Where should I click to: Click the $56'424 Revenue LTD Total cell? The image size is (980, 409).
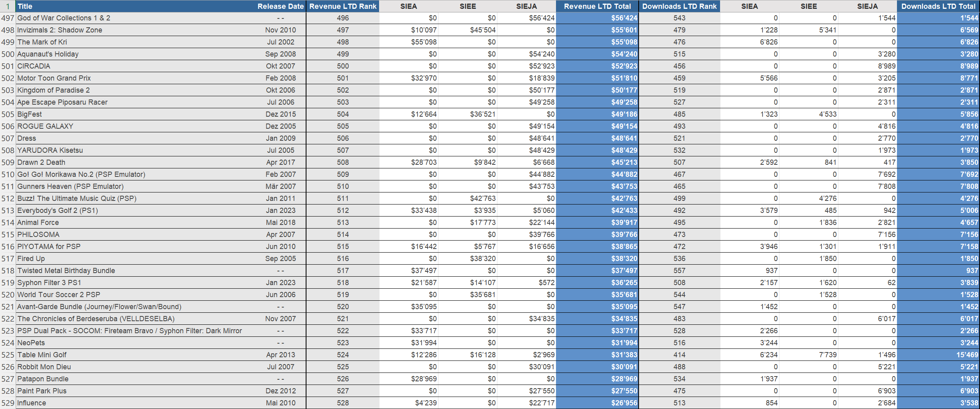[624, 18]
